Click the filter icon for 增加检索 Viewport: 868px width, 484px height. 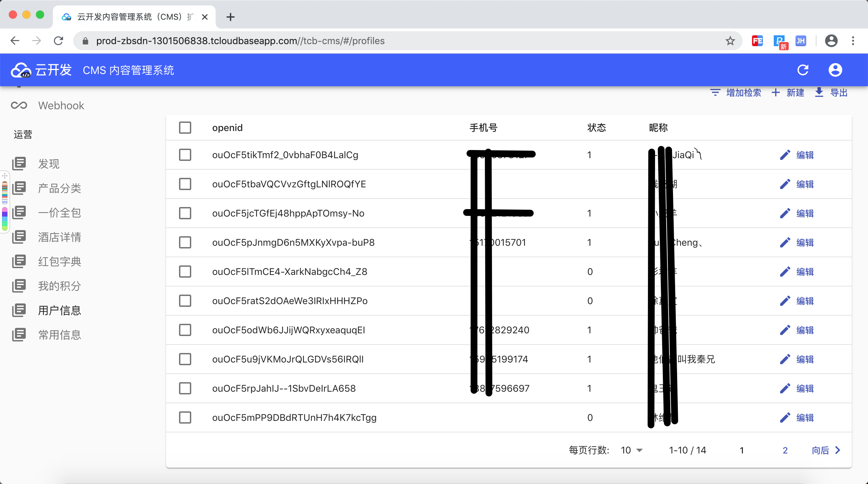click(715, 92)
